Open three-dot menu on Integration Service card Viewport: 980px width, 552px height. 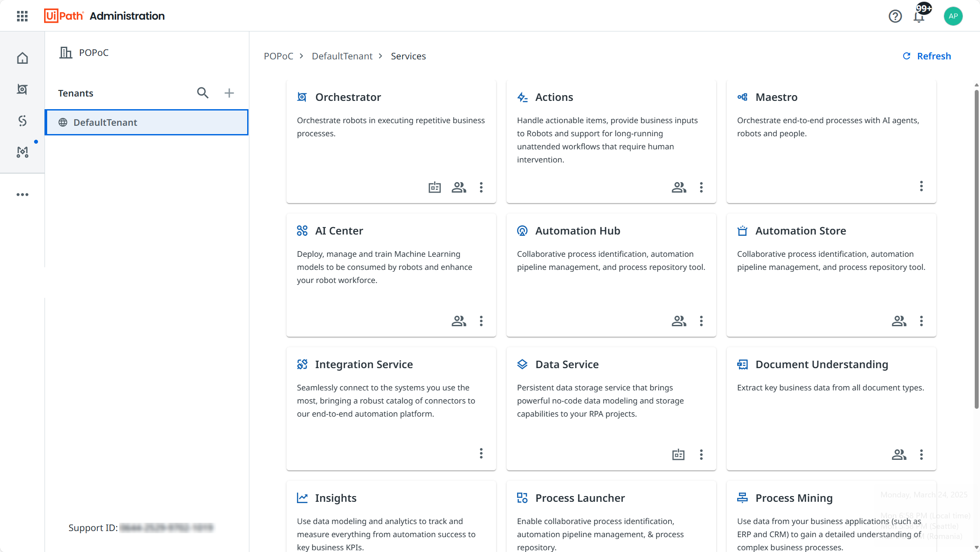pyautogui.click(x=481, y=453)
